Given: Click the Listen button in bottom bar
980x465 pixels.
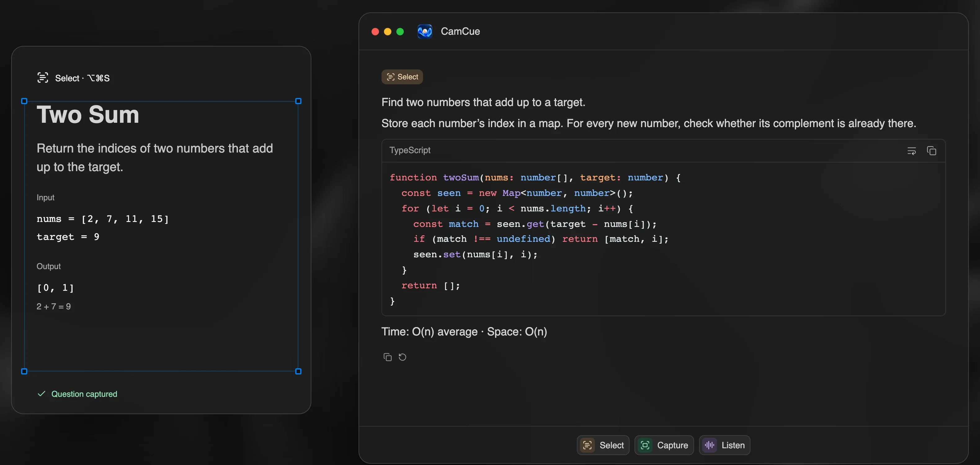Looking at the screenshot, I should [x=724, y=445].
